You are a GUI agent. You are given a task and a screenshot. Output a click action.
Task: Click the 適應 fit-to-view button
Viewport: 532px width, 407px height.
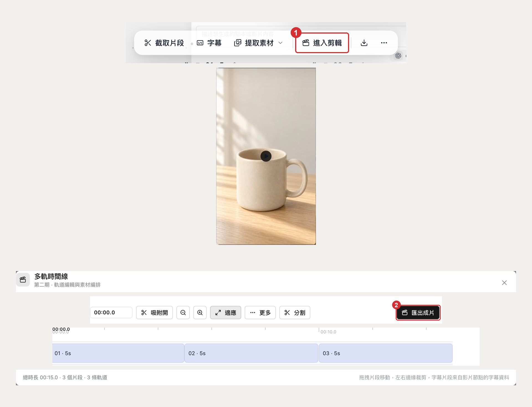[x=226, y=313]
